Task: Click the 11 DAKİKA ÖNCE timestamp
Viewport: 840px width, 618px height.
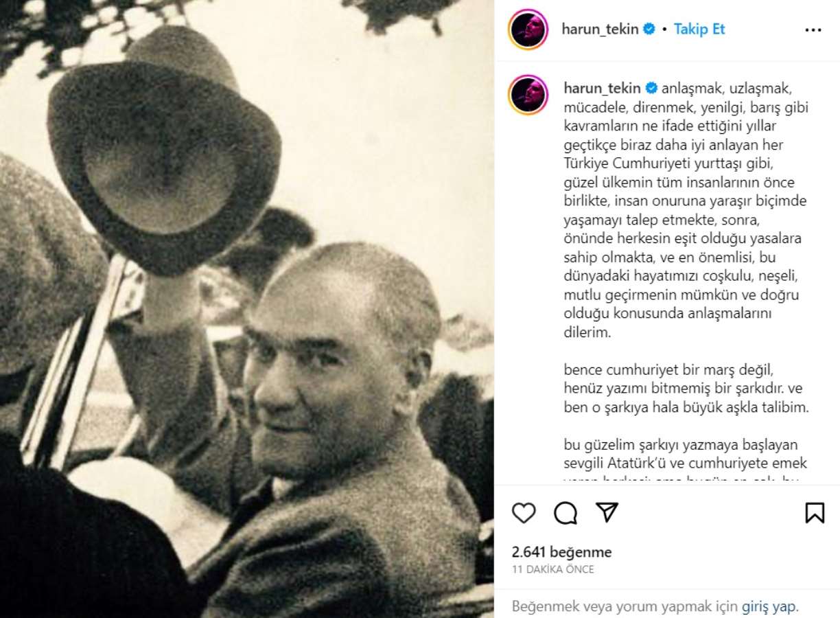Action: 553,569
